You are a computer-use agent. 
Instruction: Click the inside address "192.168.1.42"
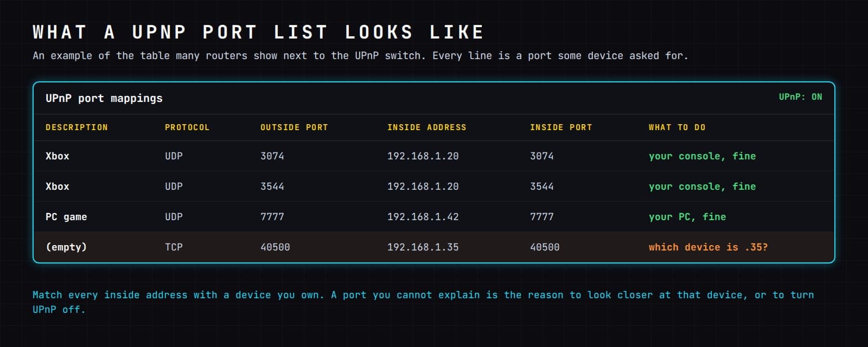[423, 217]
